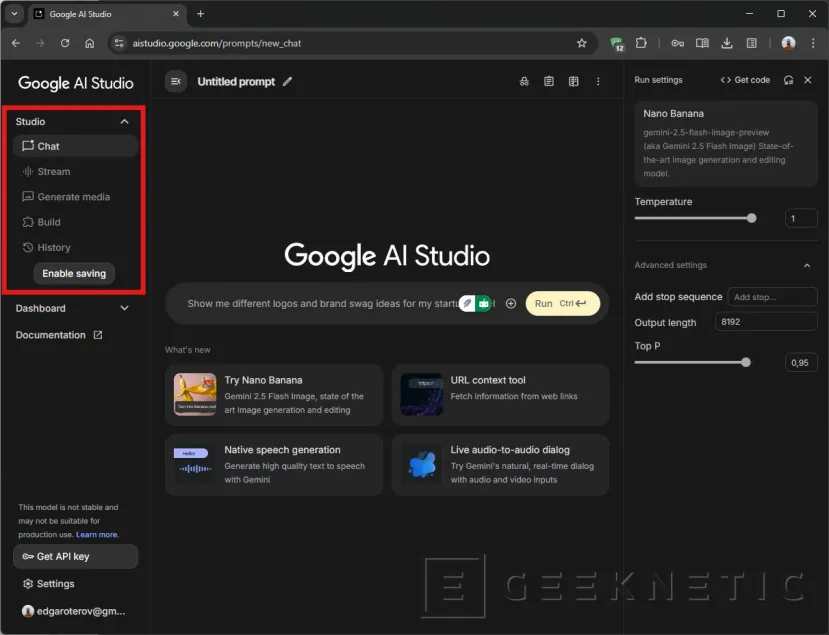The width and height of the screenshot is (829, 635).
Task: Open Live audio-to-audio dialog card
Action: (x=500, y=465)
